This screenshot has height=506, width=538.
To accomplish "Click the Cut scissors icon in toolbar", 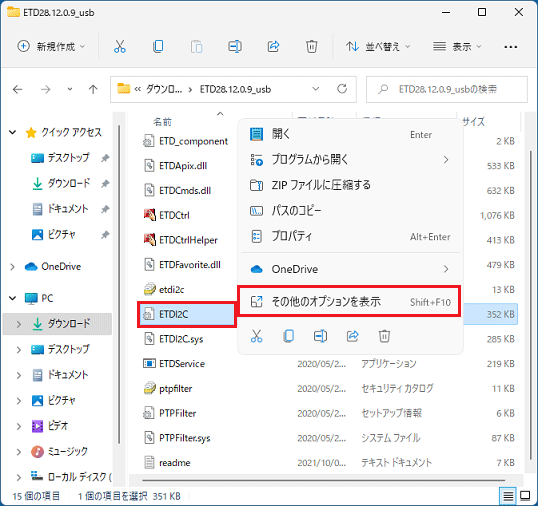I will pos(120,46).
